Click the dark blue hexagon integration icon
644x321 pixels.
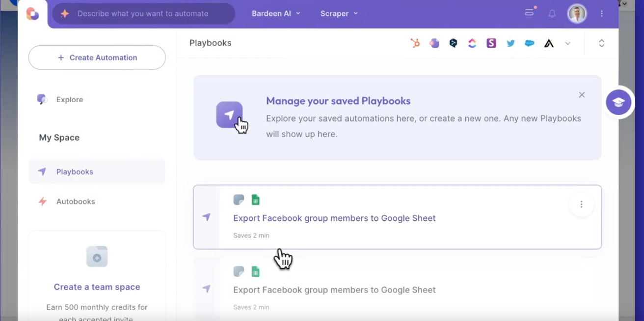[454, 43]
